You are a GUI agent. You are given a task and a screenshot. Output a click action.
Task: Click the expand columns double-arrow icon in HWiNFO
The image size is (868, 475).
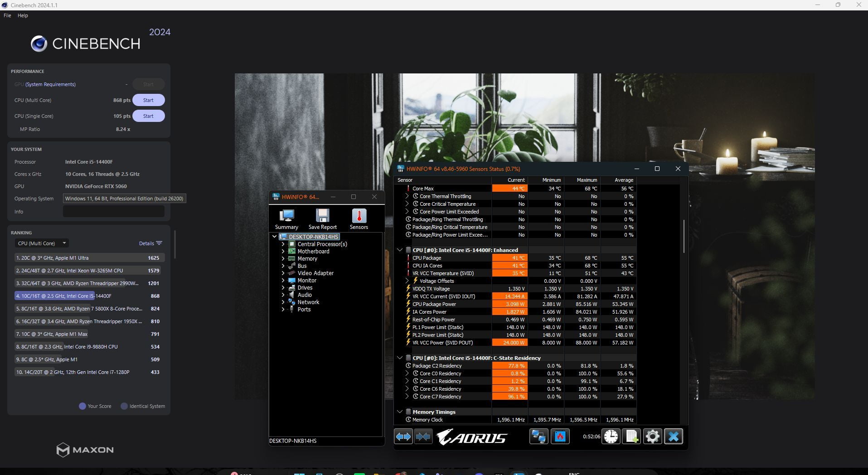(x=403, y=436)
